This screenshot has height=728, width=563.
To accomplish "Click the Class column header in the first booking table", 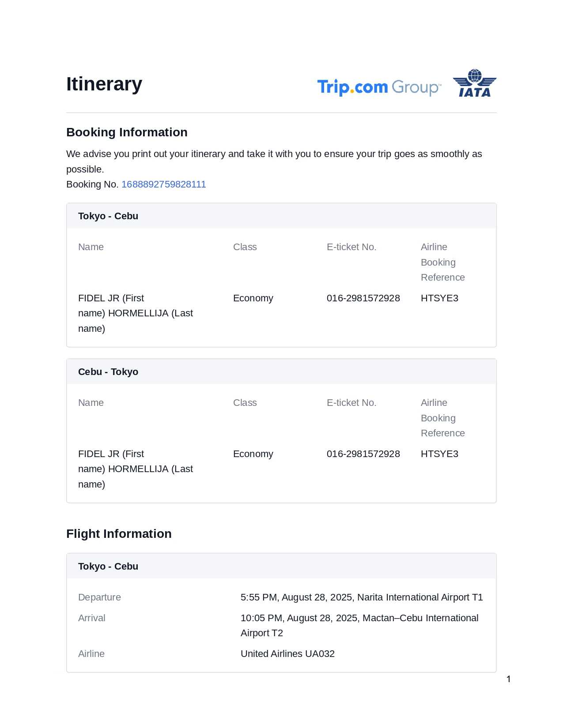I will click(x=245, y=247).
